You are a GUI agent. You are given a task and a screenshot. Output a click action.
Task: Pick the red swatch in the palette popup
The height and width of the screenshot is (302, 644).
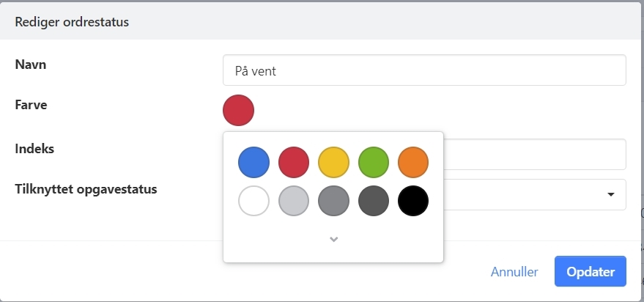pos(294,162)
